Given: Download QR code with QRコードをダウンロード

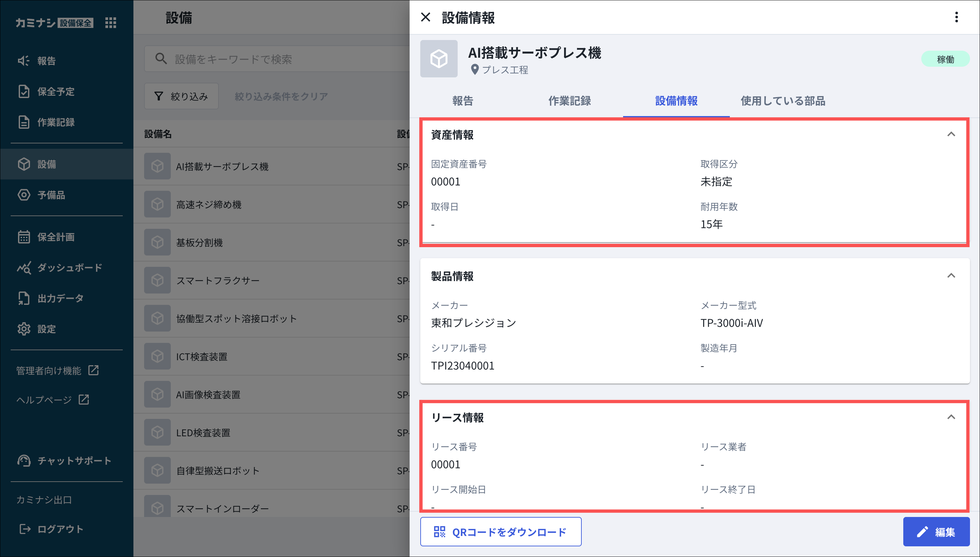Looking at the screenshot, I should 500,531.
